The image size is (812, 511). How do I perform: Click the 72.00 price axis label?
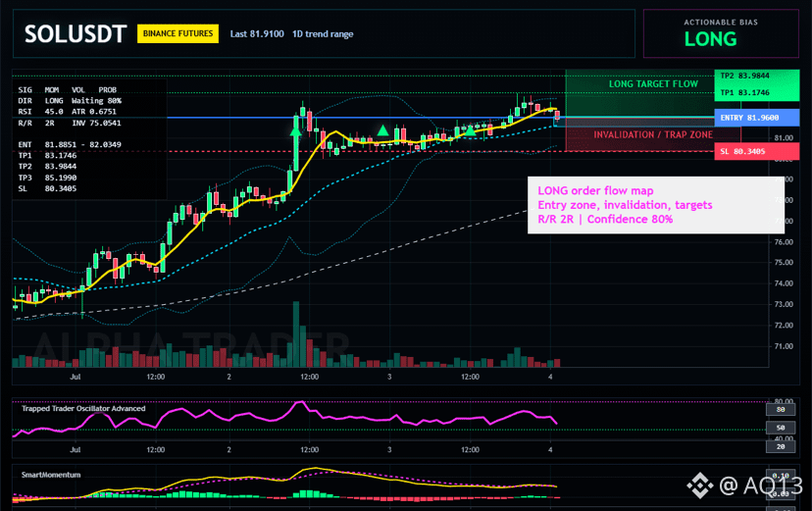click(x=783, y=325)
